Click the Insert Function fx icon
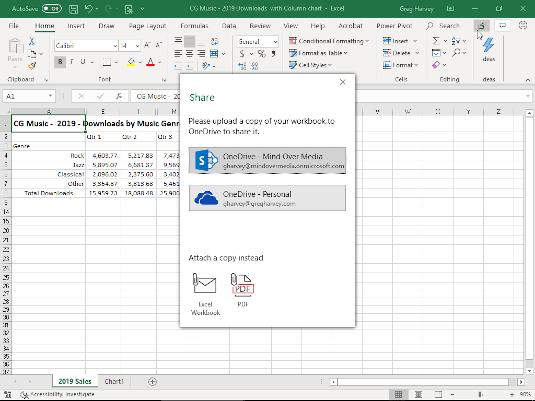 pyautogui.click(x=119, y=96)
